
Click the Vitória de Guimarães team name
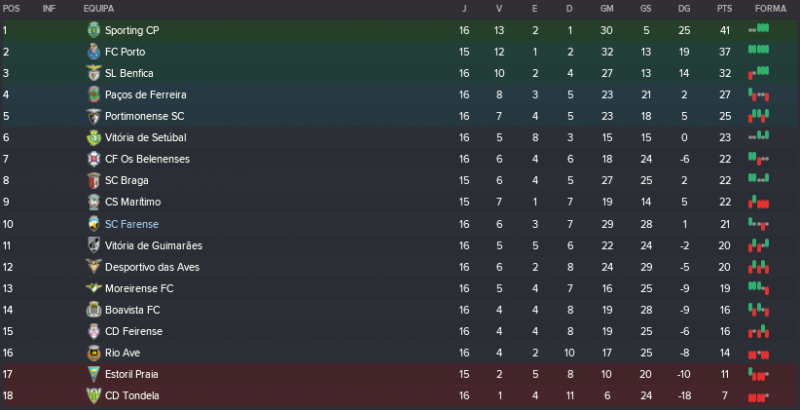point(153,245)
